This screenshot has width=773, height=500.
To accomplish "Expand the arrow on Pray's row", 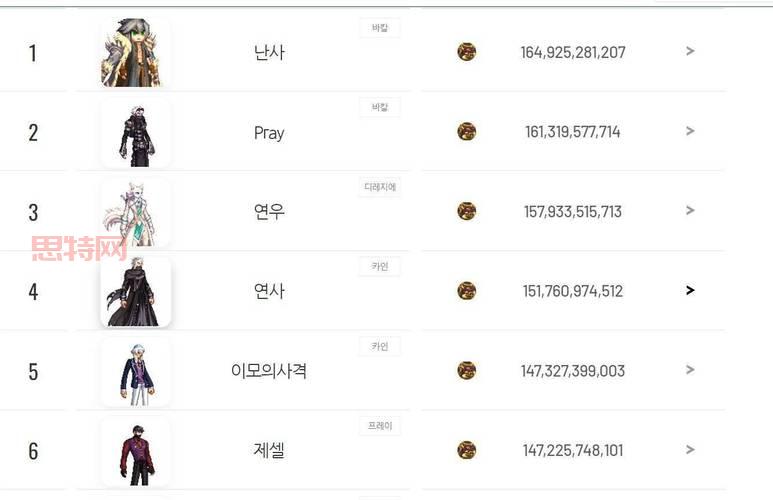I will [690, 131].
